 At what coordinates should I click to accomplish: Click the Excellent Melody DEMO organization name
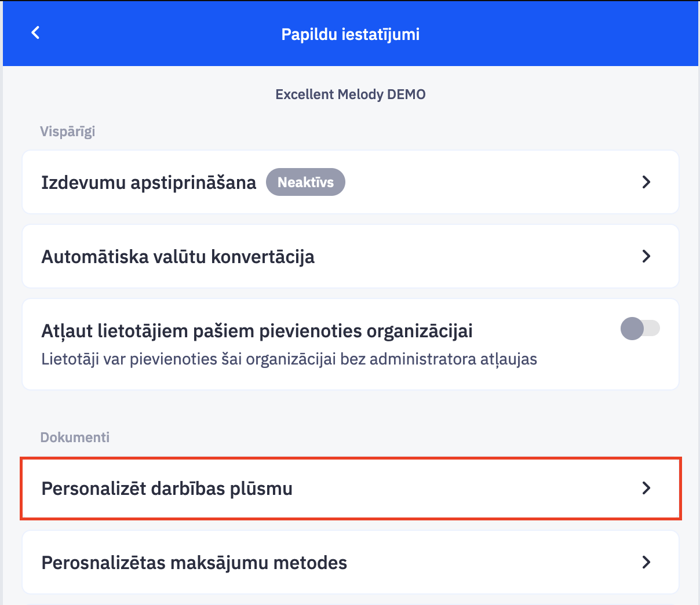pyautogui.click(x=350, y=94)
